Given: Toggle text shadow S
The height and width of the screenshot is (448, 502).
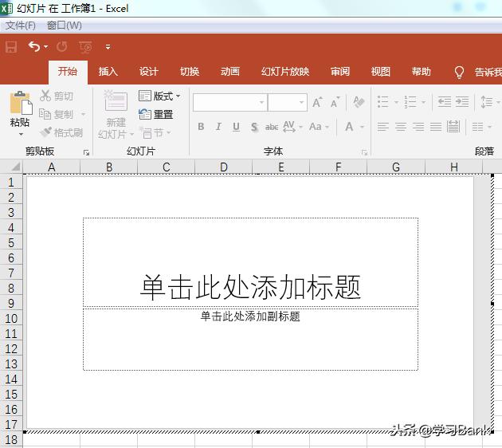Looking at the screenshot, I should tap(254, 127).
